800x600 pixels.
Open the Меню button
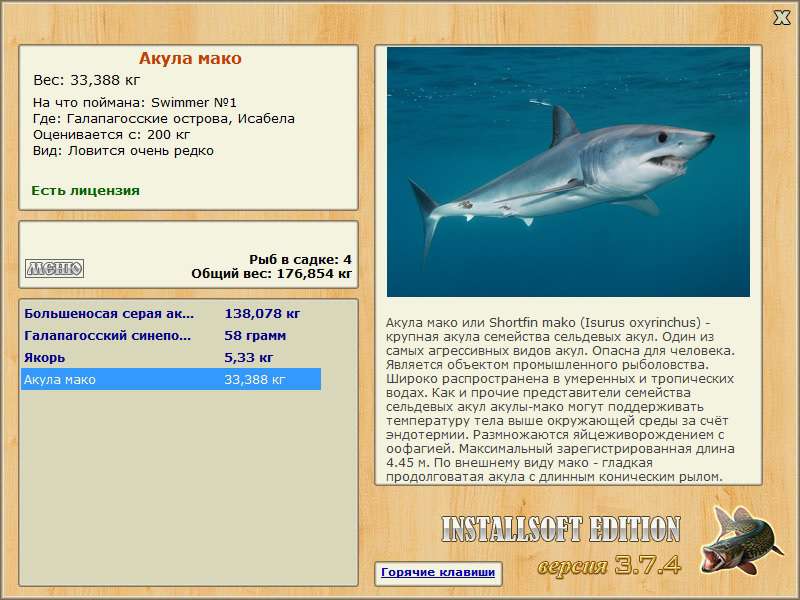[55, 268]
